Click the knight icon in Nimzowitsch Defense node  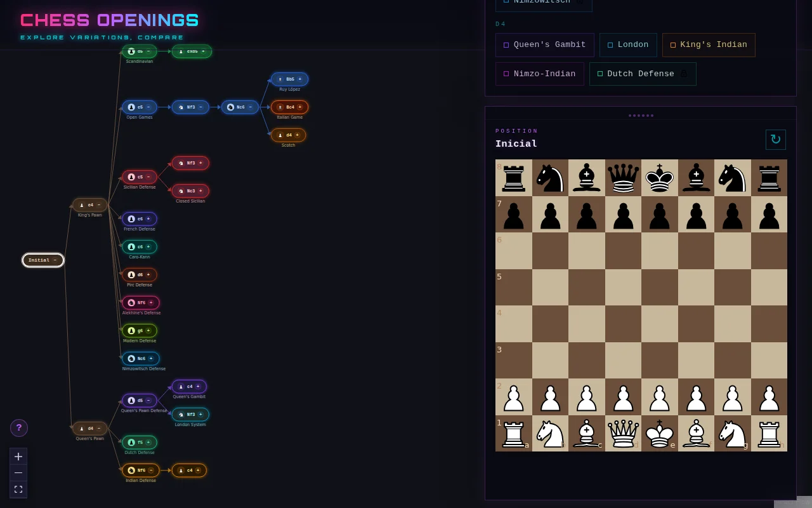[x=131, y=359]
